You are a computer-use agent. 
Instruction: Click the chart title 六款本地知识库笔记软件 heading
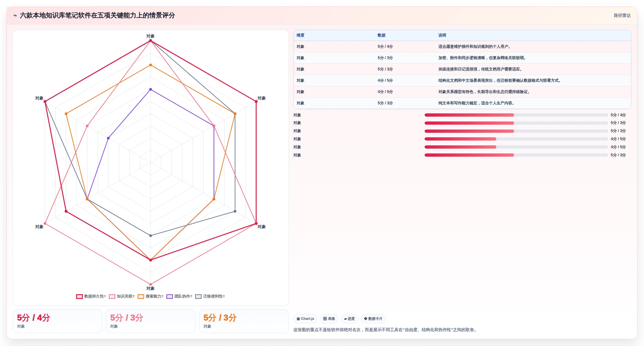pos(97,16)
